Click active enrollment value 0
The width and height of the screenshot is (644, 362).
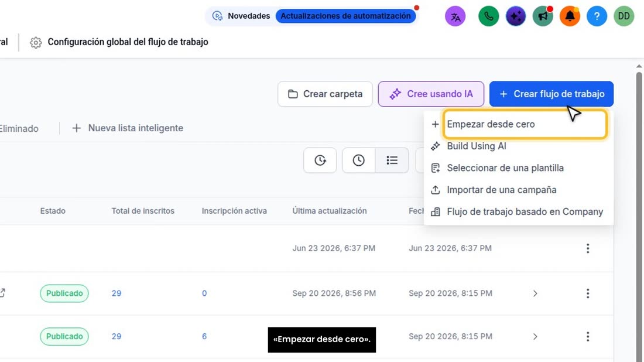point(204,293)
